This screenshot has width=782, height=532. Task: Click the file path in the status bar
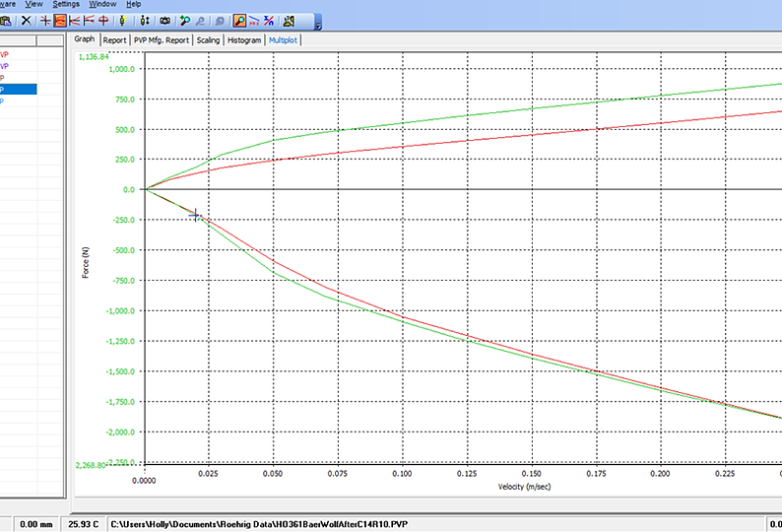coord(259,524)
